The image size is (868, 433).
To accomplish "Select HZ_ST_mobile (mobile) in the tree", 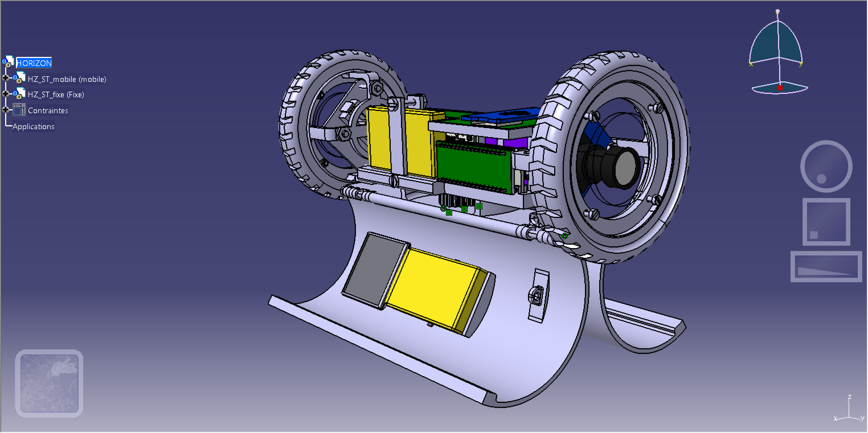I will pyautogui.click(x=67, y=79).
